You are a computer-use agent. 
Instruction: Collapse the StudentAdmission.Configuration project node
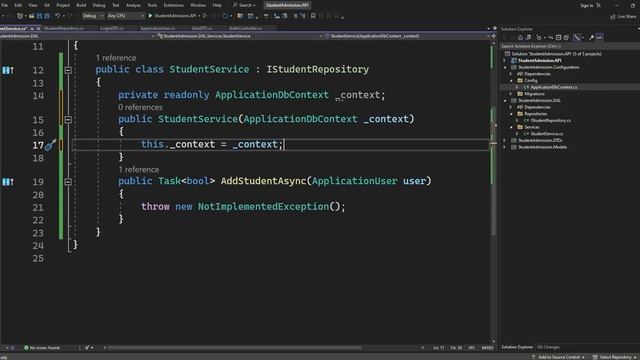click(x=505, y=67)
